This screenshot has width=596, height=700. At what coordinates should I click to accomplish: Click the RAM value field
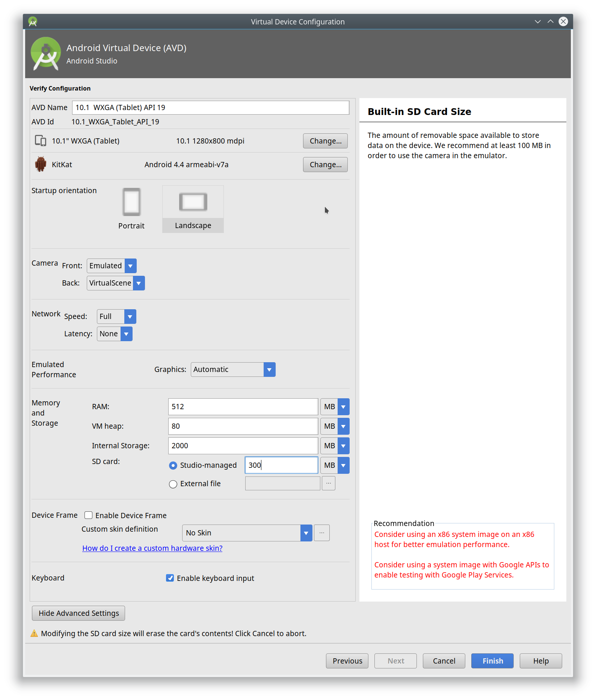tap(243, 407)
